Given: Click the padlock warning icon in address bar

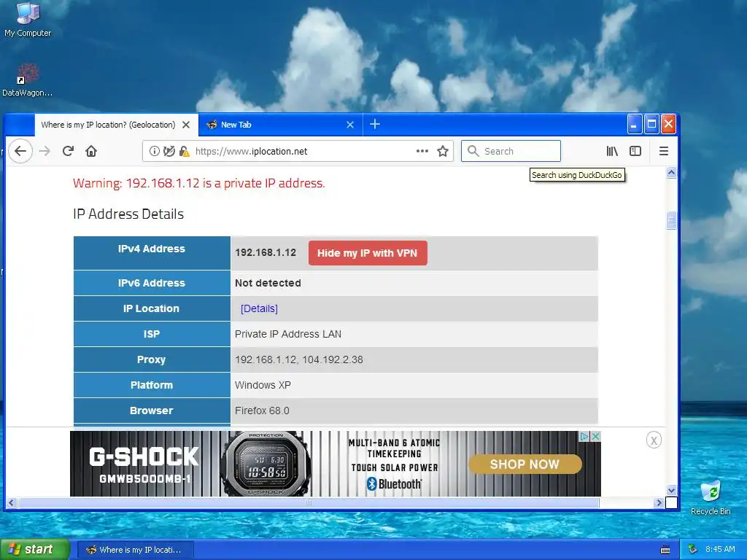Looking at the screenshot, I should [184, 151].
